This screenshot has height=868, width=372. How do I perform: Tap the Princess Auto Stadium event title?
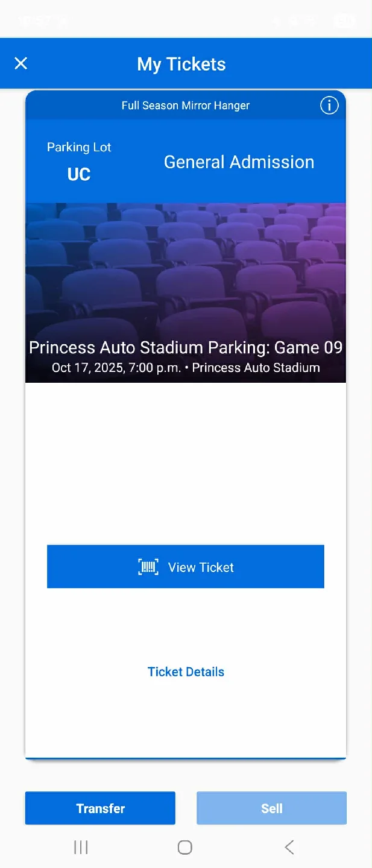(185, 348)
